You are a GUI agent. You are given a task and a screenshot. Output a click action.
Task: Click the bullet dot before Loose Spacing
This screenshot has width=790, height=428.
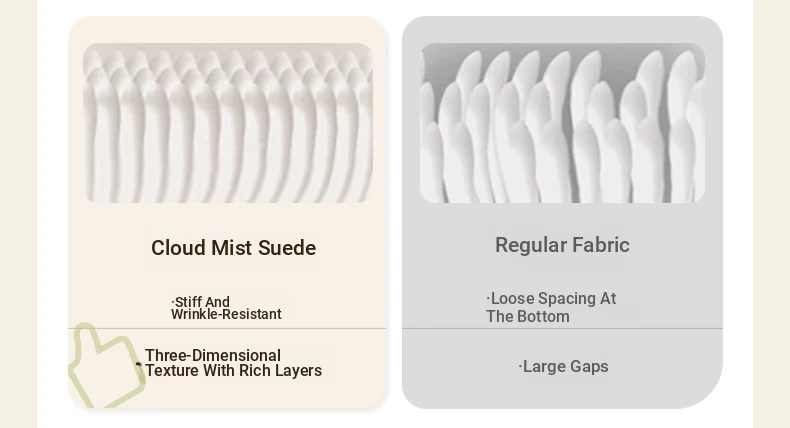(x=488, y=298)
